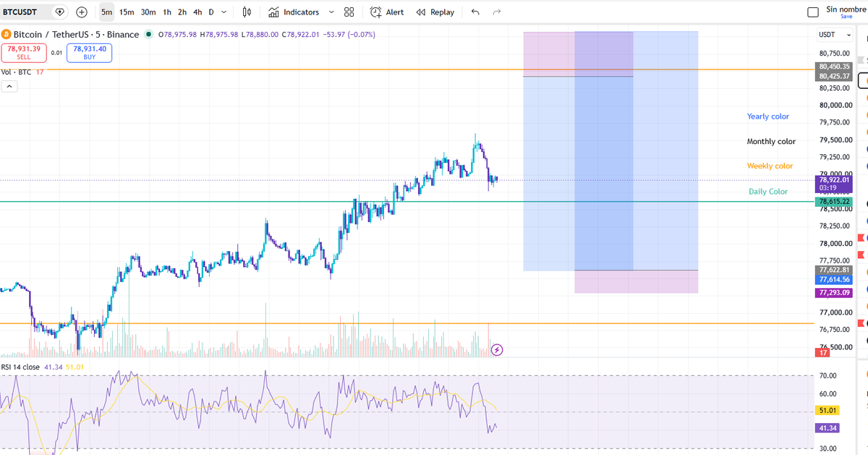Open the indicator templates grid icon
The height and width of the screenshot is (455, 868).
click(x=349, y=12)
